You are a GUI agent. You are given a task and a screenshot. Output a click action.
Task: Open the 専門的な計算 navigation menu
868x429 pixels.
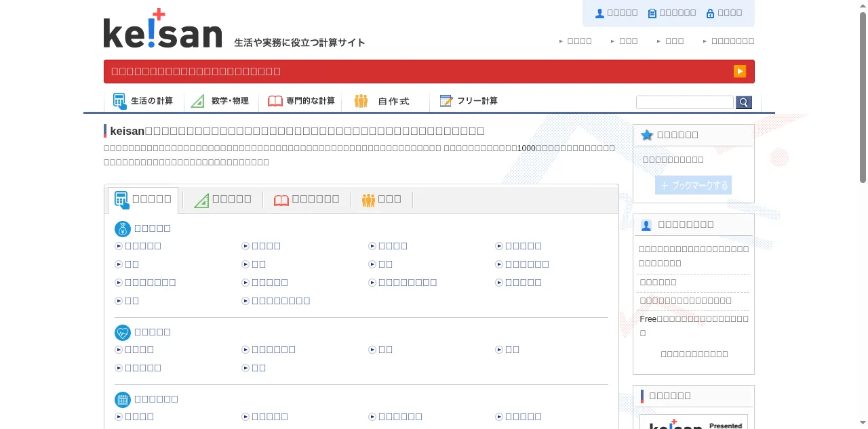tap(302, 101)
